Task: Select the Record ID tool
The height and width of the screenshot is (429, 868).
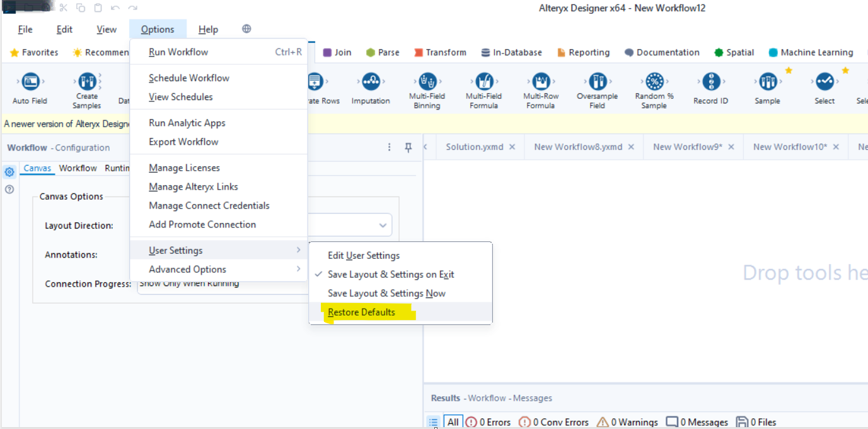Action: pyautogui.click(x=710, y=82)
